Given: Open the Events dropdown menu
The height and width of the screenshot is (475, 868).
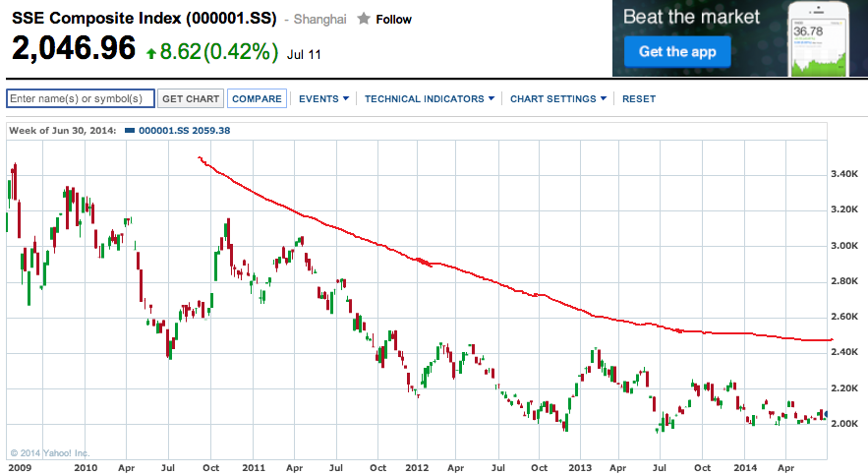Looking at the screenshot, I should point(323,99).
